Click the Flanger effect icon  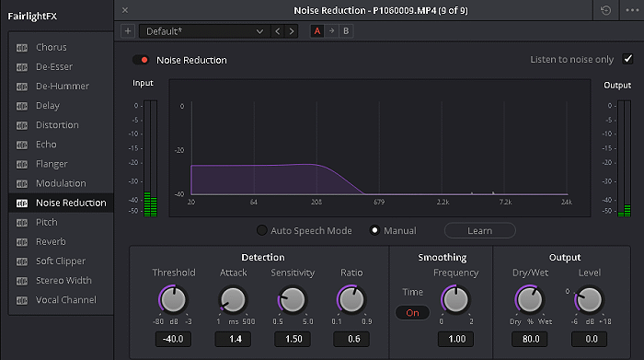pos(22,165)
